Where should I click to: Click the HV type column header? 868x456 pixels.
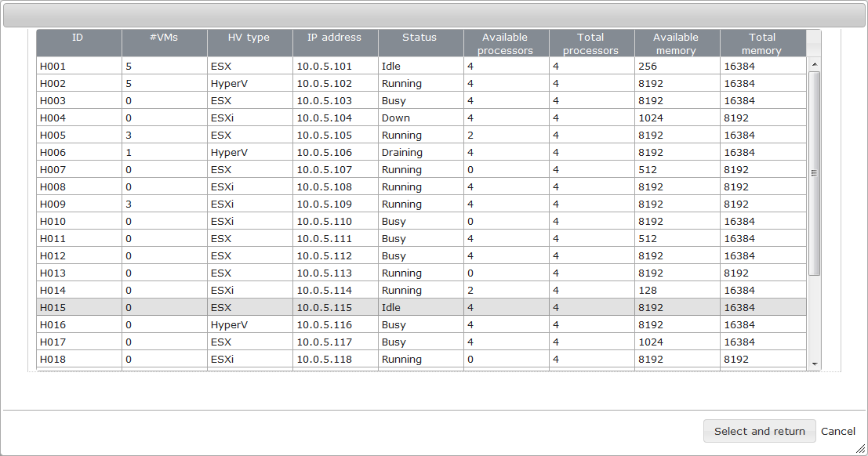(x=249, y=43)
